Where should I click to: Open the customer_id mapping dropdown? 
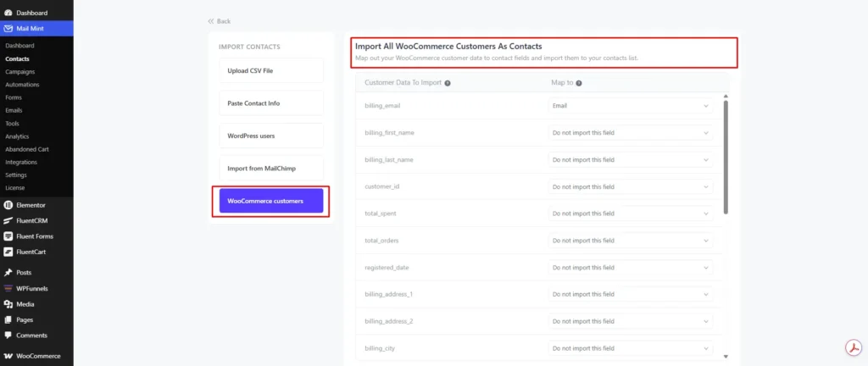[631, 187]
